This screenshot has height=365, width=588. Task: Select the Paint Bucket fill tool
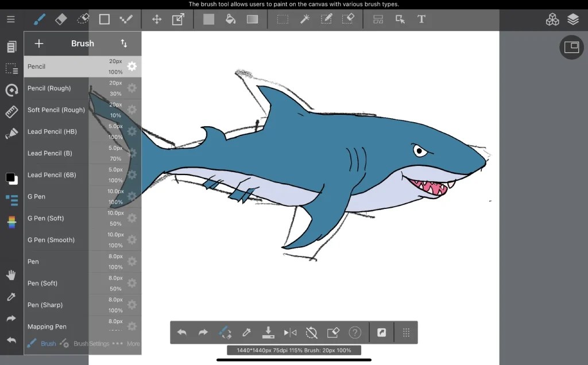(230, 19)
